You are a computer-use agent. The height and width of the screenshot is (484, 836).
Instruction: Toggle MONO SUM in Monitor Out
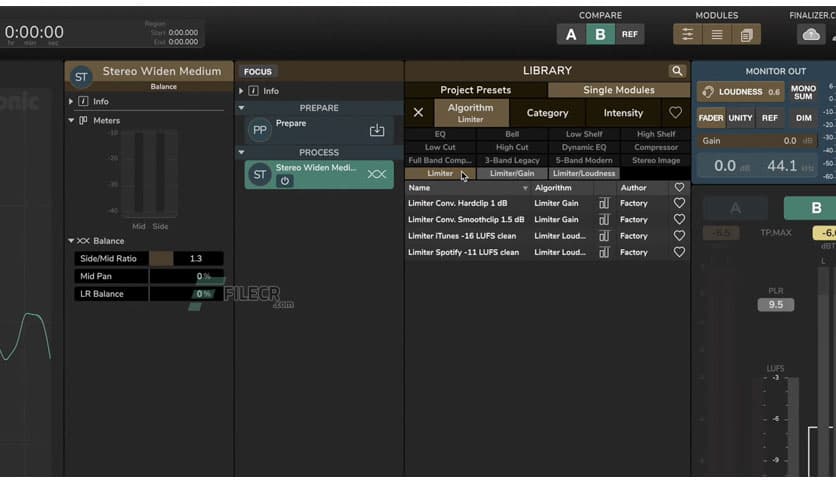click(803, 92)
